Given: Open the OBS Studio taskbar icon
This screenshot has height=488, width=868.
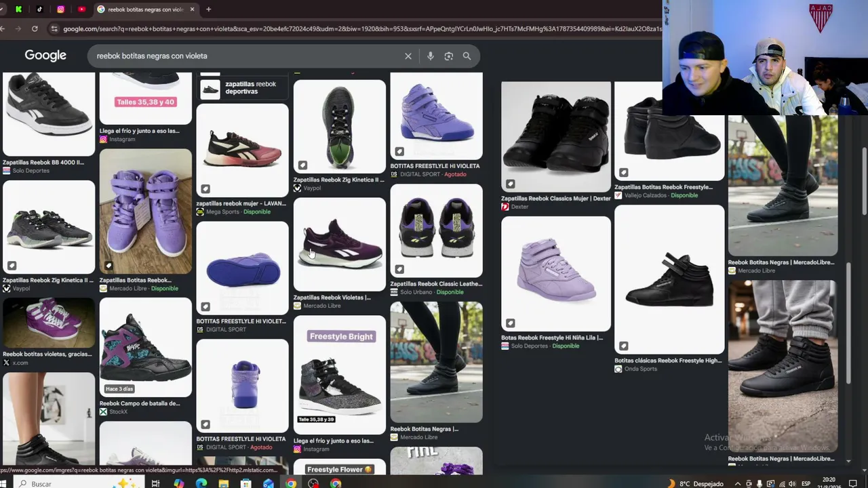Looking at the screenshot, I should 313,483.
